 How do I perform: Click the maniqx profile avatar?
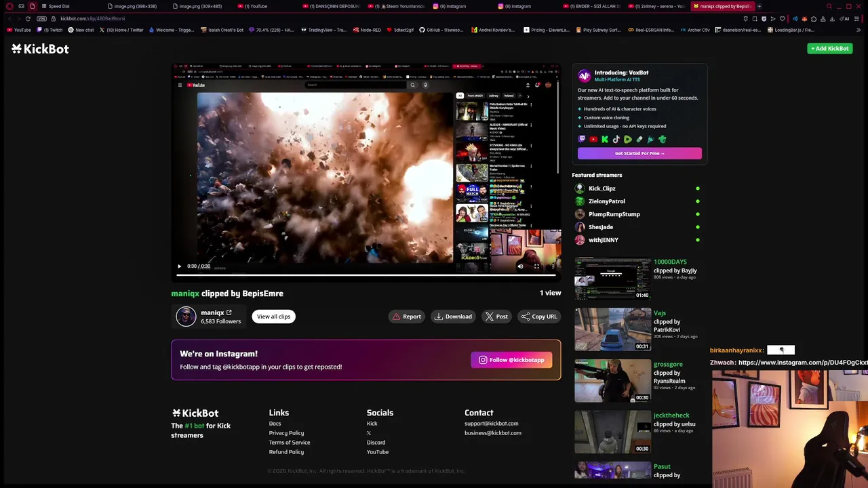(x=186, y=317)
